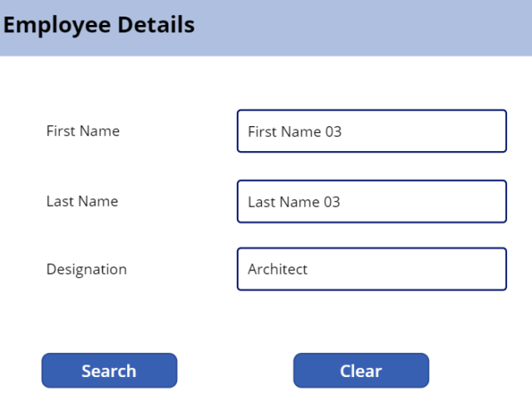This screenshot has width=532, height=411.
Task: Place cursor in text 'Last Name 03'
Action: click(293, 202)
